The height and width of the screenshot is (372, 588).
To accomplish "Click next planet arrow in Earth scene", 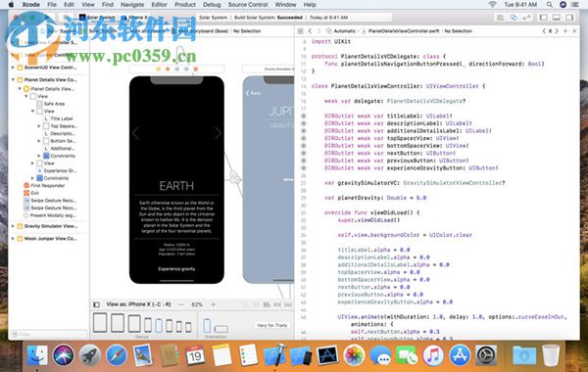I will [x=218, y=132].
